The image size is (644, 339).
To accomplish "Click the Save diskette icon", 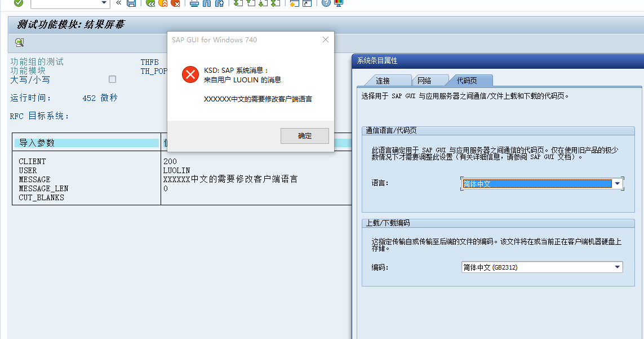I will (131, 3).
